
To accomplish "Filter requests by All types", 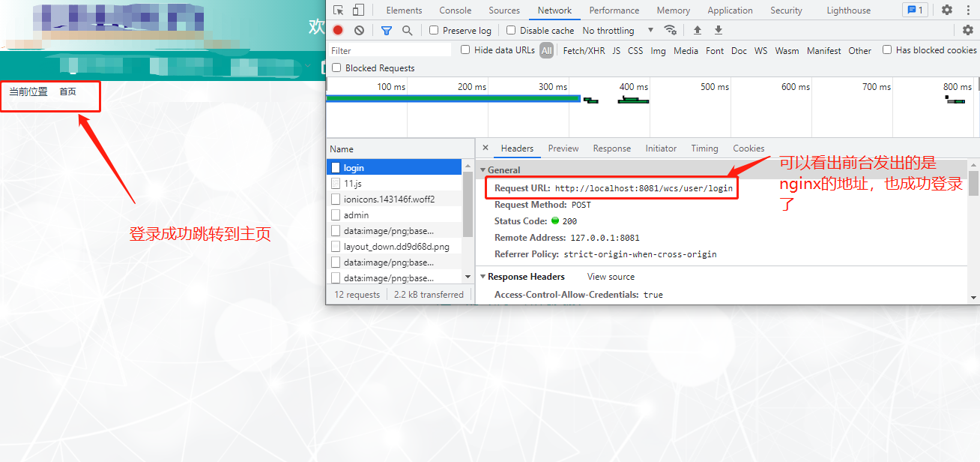I will (x=547, y=51).
